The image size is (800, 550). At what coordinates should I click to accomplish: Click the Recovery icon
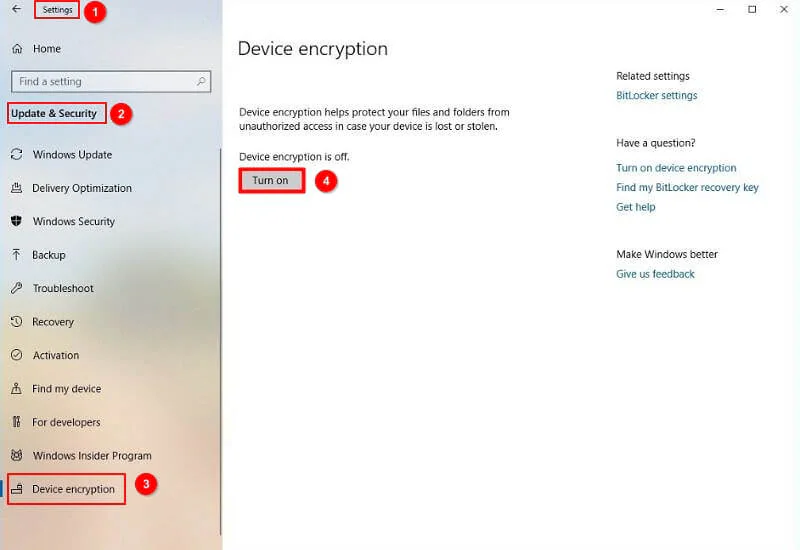(x=16, y=322)
